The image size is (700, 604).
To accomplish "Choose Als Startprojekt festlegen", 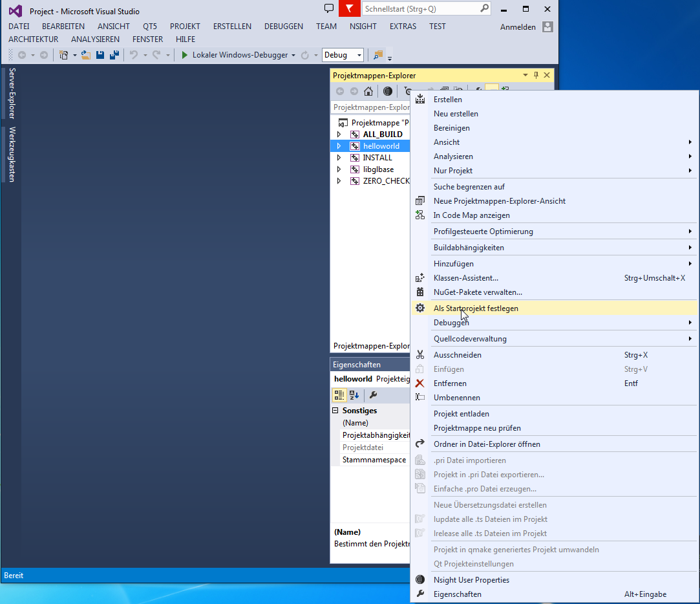I will click(x=554, y=308).
